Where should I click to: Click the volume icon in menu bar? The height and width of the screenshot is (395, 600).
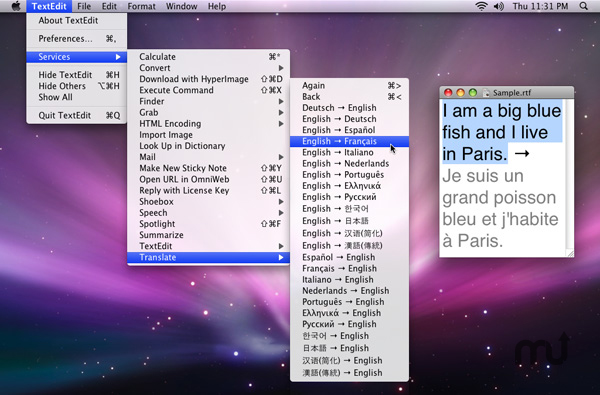[499, 6]
